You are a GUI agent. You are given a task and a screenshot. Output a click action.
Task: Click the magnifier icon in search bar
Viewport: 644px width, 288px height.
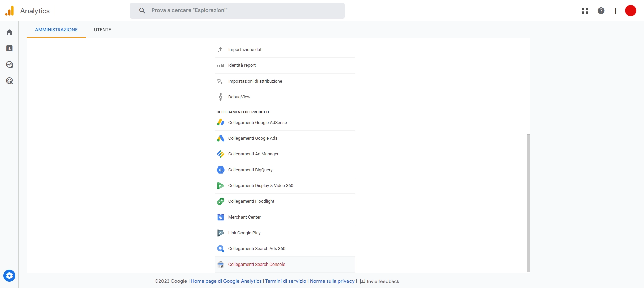(x=142, y=10)
